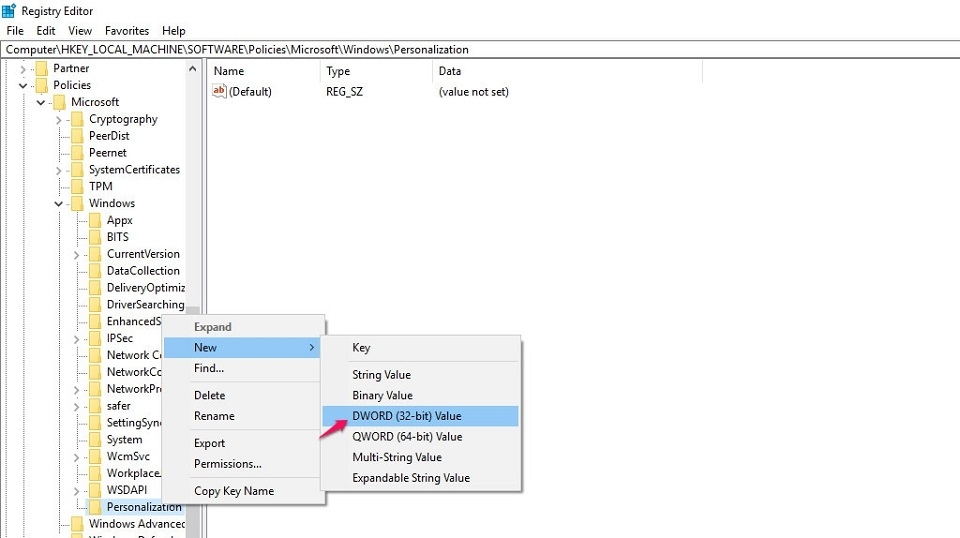This screenshot has width=960, height=538.
Task: Choose Rename from the context menu
Action: [x=242, y=416]
